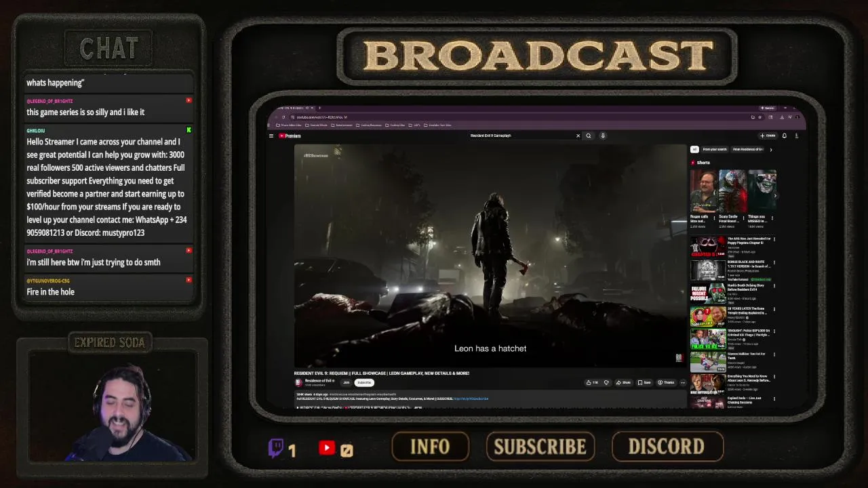This screenshot has height=488, width=868.
Task: Open the Create button on YouTube
Action: tap(768, 136)
